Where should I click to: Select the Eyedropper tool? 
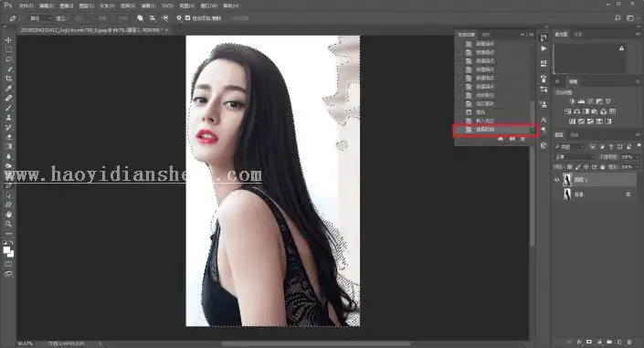(x=8, y=89)
